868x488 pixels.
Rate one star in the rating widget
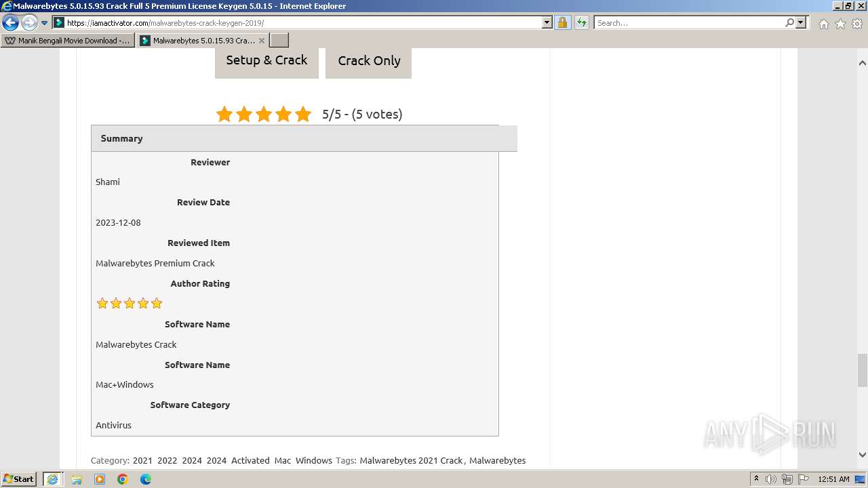pos(224,114)
